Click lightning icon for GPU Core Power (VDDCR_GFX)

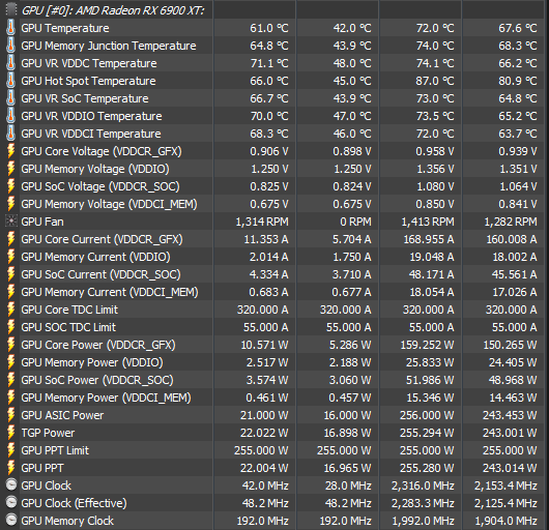11,344
